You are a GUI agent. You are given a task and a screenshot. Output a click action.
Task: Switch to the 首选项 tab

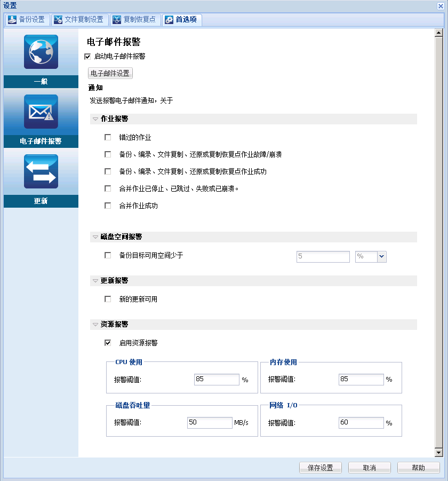pos(182,20)
